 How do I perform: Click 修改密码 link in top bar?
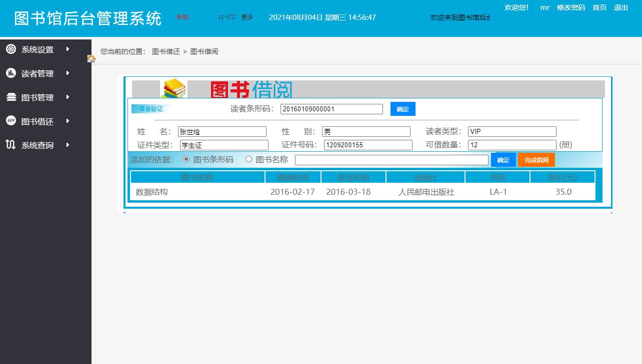pyautogui.click(x=570, y=7)
